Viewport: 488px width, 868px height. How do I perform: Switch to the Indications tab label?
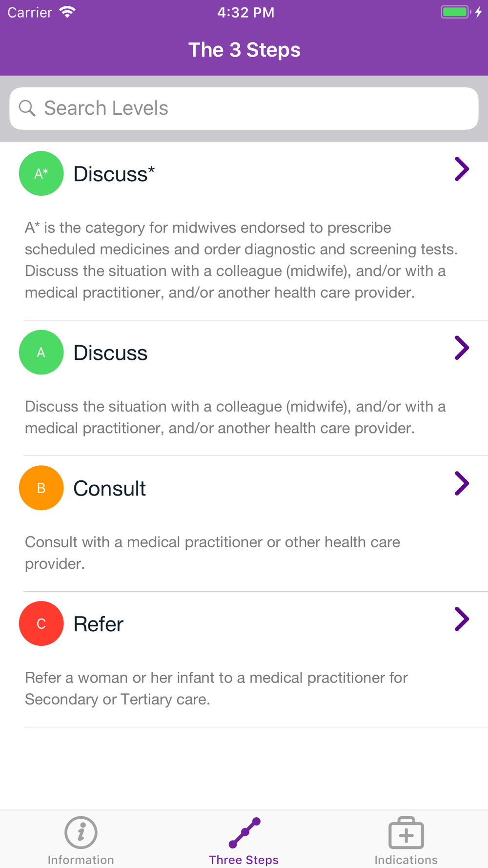(x=406, y=860)
